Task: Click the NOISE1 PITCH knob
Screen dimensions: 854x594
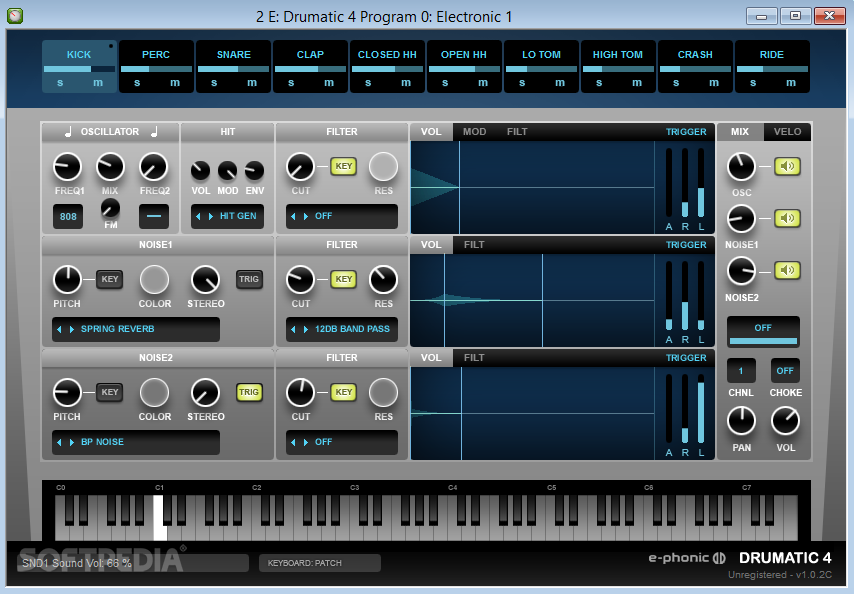Action: click(67, 280)
